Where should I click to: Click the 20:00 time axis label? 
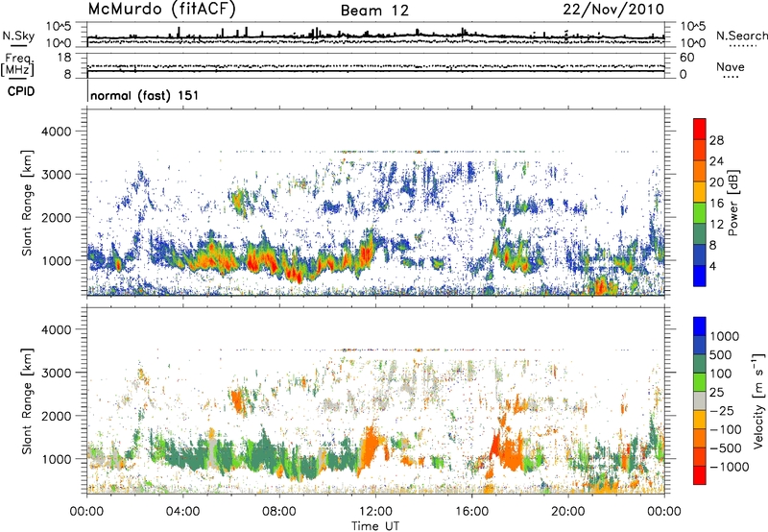click(567, 511)
